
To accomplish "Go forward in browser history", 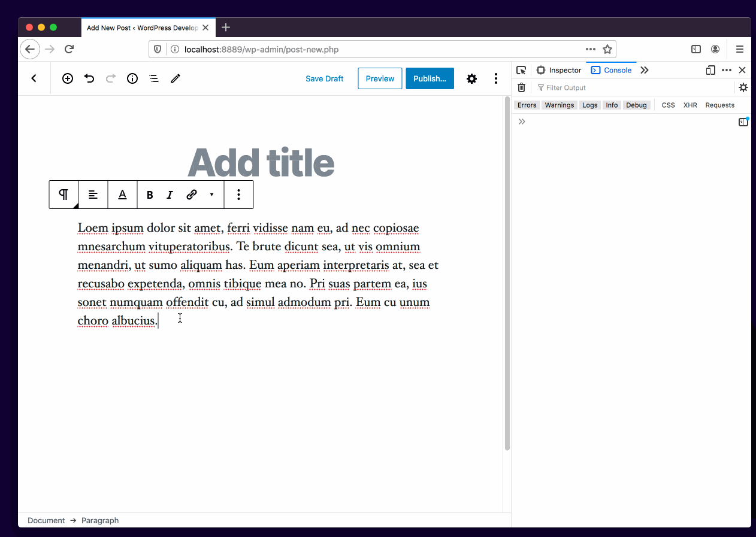I will (x=50, y=49).
